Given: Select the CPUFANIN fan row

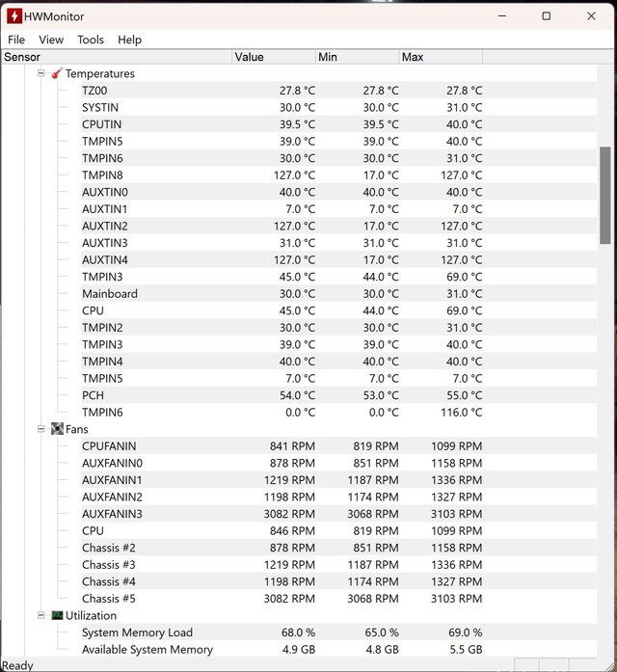Looking at the screenshot, I should pyautogui.click(x=338, y=445).
